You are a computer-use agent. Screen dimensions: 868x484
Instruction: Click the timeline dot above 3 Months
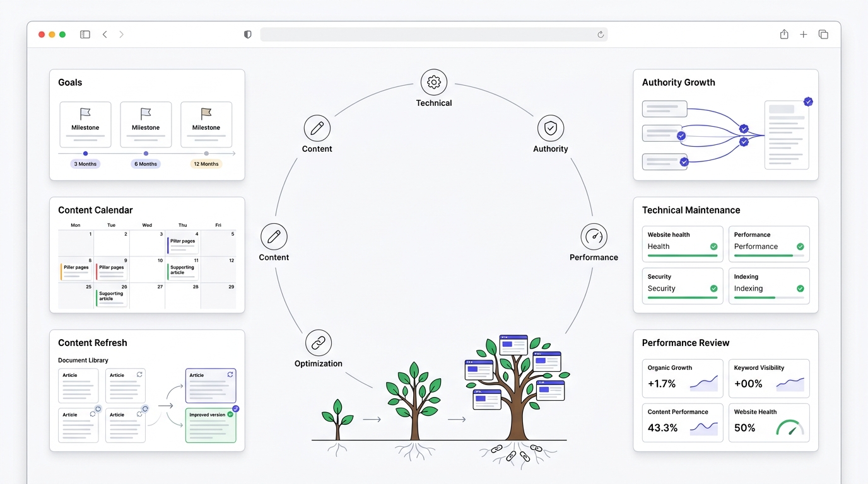[85, 153]
